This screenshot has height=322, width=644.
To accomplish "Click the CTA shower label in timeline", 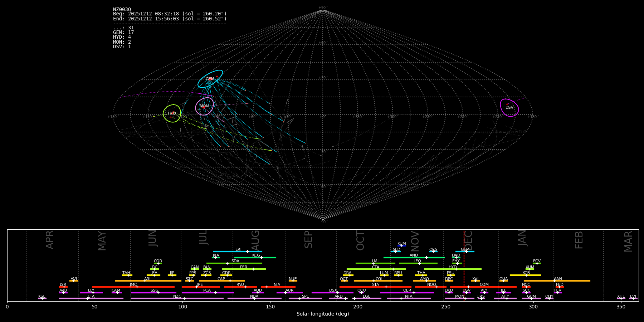I will tap(376, 267).
